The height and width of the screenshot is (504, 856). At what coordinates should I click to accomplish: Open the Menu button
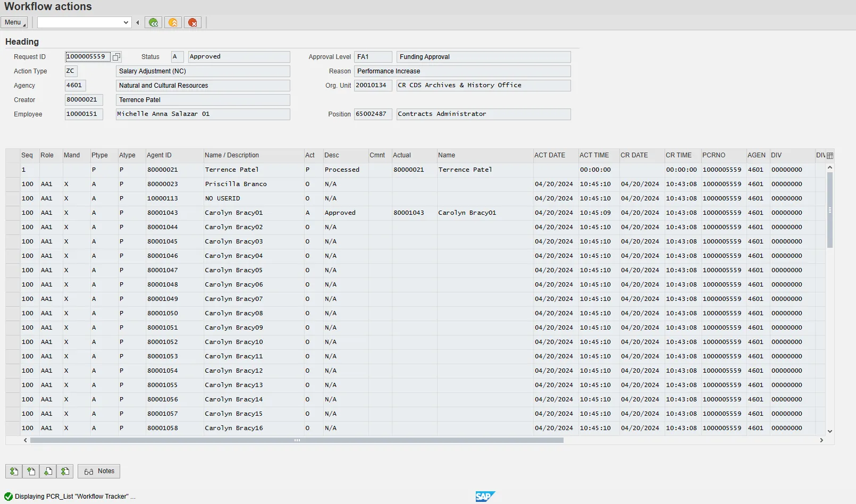click(x=14, y=22)
